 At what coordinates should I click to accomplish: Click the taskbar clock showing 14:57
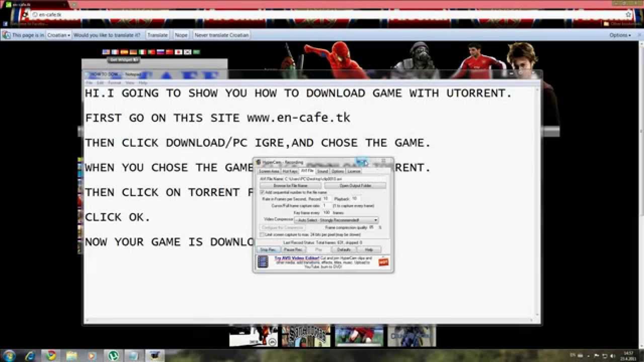627,355
